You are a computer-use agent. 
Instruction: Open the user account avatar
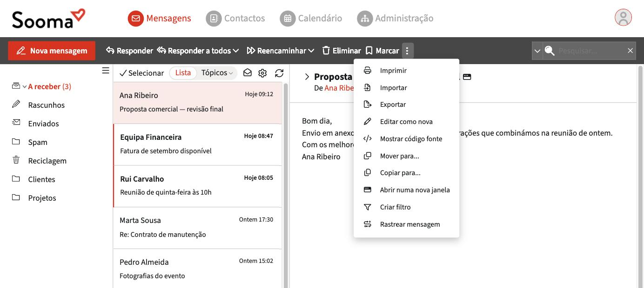pos(623,18)
